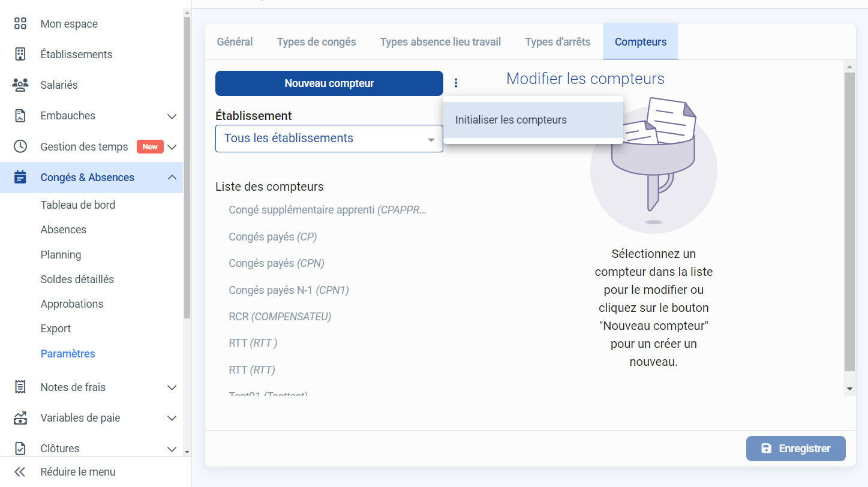Expand the Notes de frais chevron
Screen dimensions: 868x487
tap(172, 387)
